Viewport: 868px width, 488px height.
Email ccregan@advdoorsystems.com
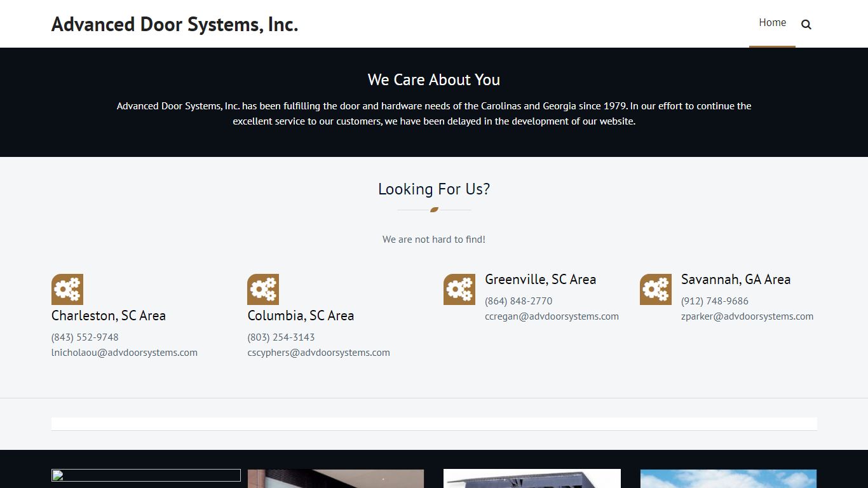pyautogui.click(x=552, y=316)
